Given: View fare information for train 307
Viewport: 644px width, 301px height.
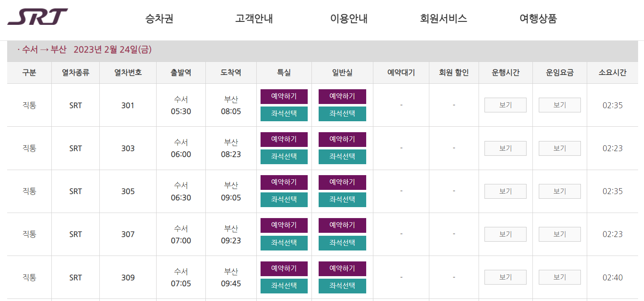Looking at the screenshot, I should 559,234.
